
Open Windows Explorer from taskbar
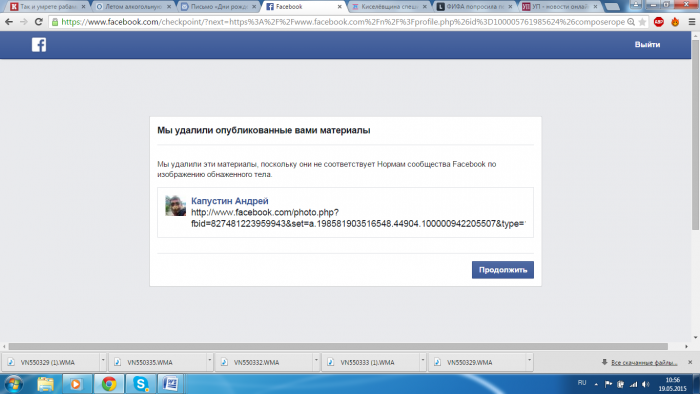[45, 384]
